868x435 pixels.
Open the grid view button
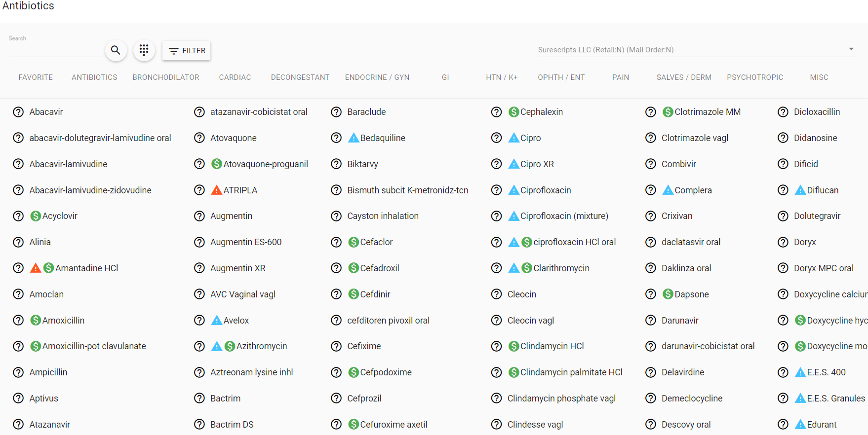tap(144, 50)
